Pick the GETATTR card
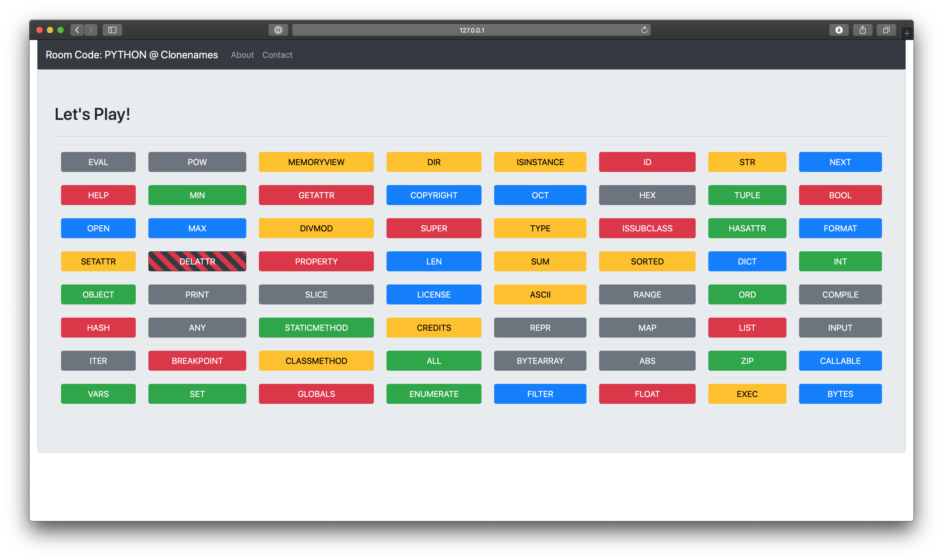943x560 pixels. coord(316,195)
